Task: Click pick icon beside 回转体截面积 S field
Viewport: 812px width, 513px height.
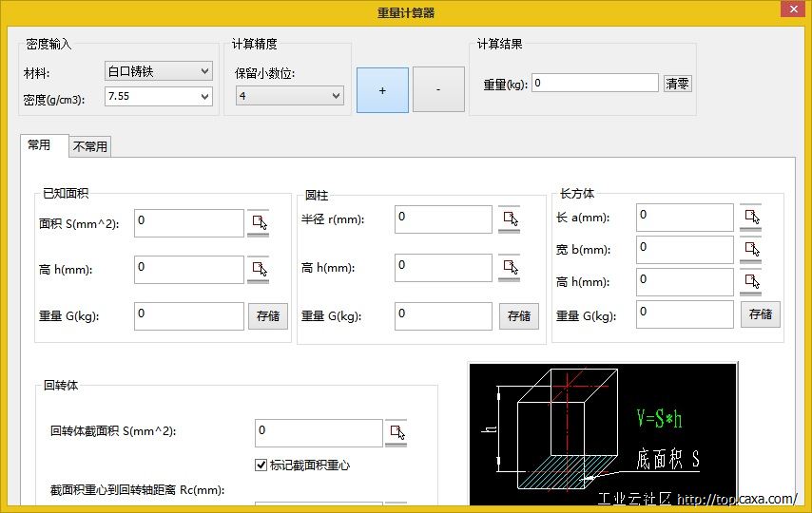Action: click(396, 433)
